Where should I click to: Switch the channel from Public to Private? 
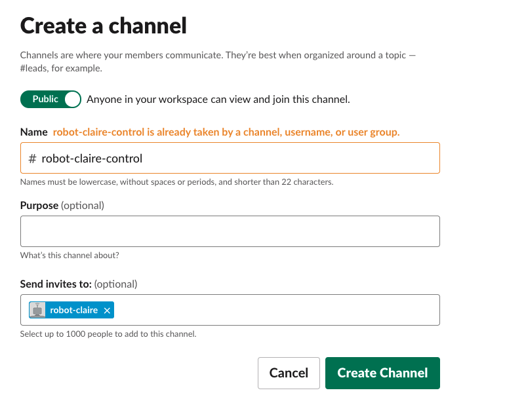coord(72,99)
